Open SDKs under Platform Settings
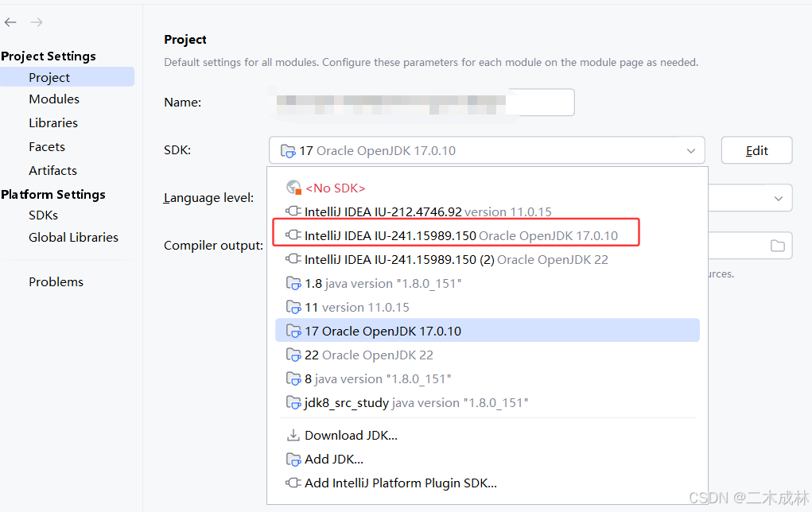This screenshot has height=512, width=812. 43,215
